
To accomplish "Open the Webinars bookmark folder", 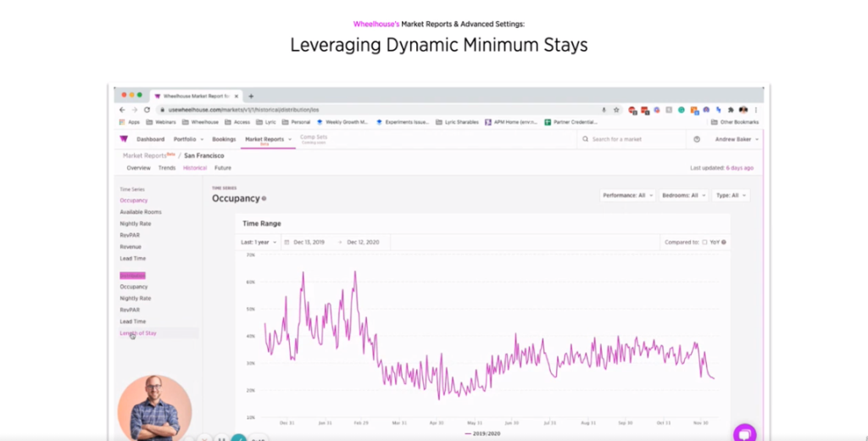I will [x=161, y=122].
